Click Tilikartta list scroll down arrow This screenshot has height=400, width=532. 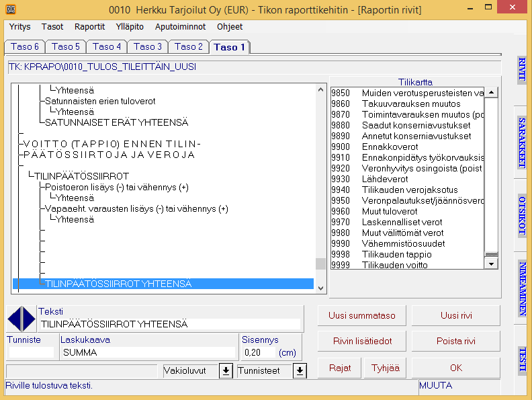[491, 264]
